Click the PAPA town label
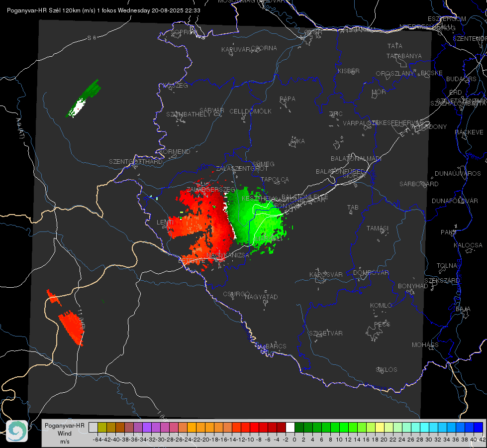 288,99
